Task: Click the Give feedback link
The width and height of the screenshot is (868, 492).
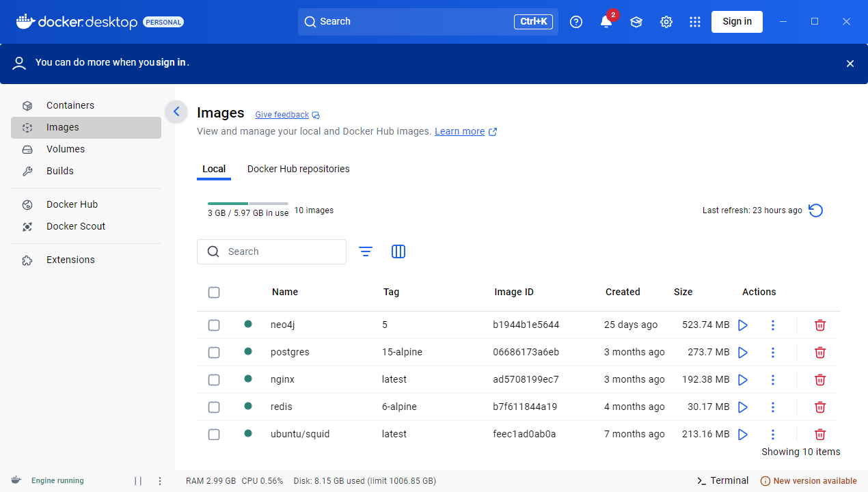Action: pos(282,115)
